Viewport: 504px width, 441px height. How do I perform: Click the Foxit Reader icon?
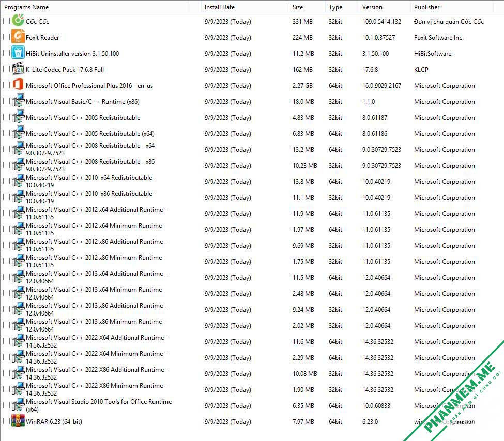pos(18,37)
